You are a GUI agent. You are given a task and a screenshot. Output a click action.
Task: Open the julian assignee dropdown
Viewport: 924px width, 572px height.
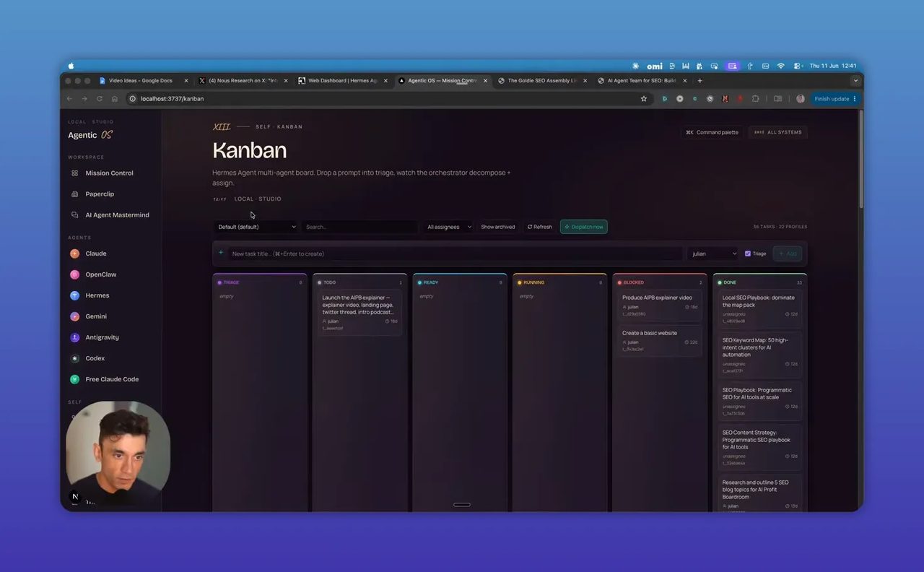click(x=713, y=253)
